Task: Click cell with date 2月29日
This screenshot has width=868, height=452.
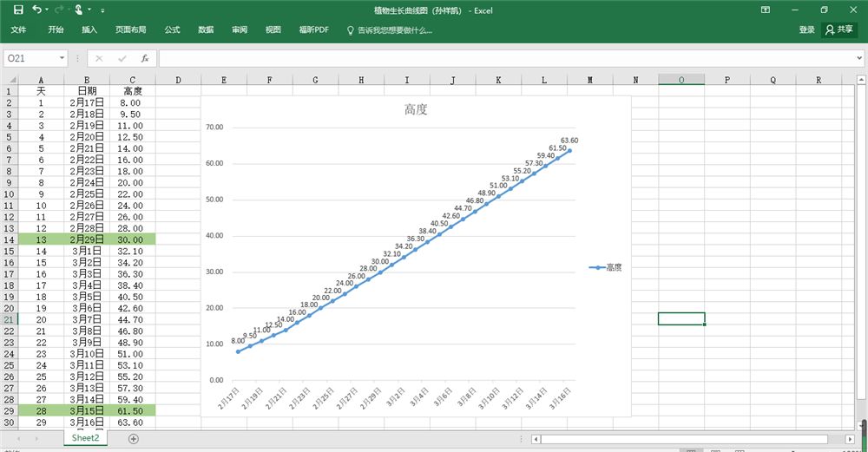Action: (87, 239)
